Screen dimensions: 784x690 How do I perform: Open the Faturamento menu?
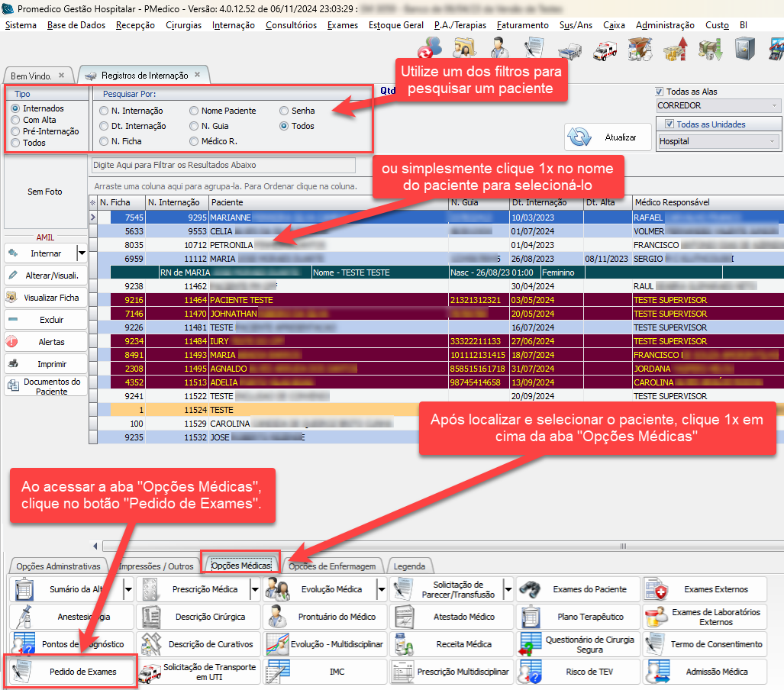coord(522,25)
